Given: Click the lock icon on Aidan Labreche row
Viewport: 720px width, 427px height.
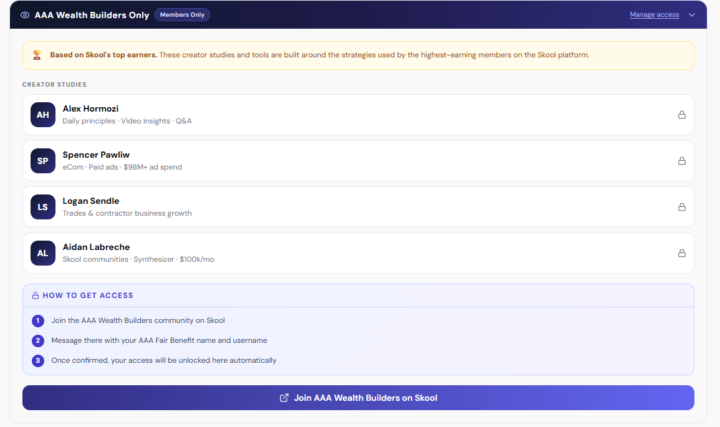Looking at the screenshot, I should 682,253.
